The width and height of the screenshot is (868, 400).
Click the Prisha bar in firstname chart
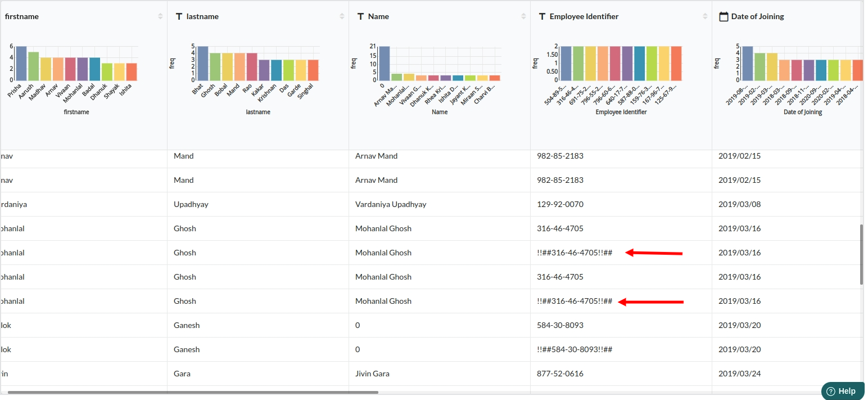[21, 63]
